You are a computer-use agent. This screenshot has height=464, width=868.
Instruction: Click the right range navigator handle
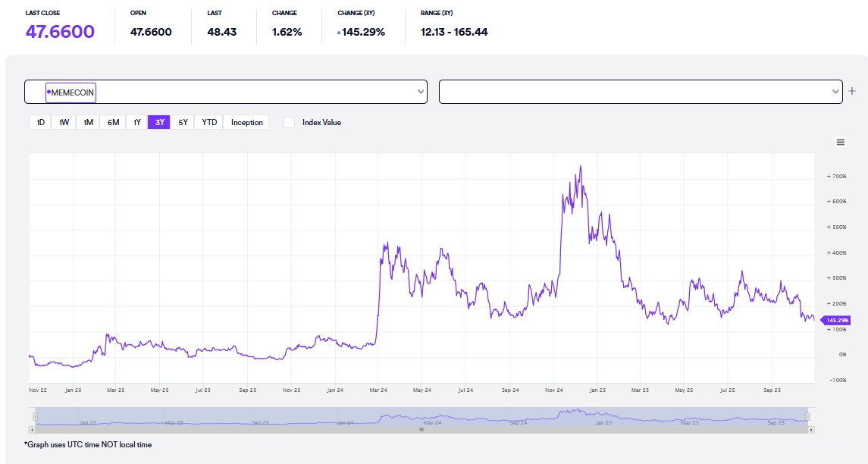click(808, 416)
